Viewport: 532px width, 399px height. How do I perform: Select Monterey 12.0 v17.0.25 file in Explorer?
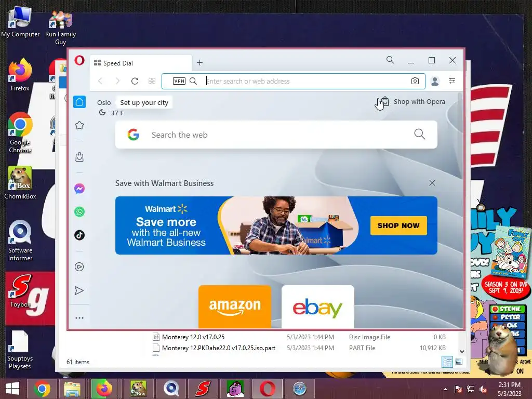click(x=193, y=337)
